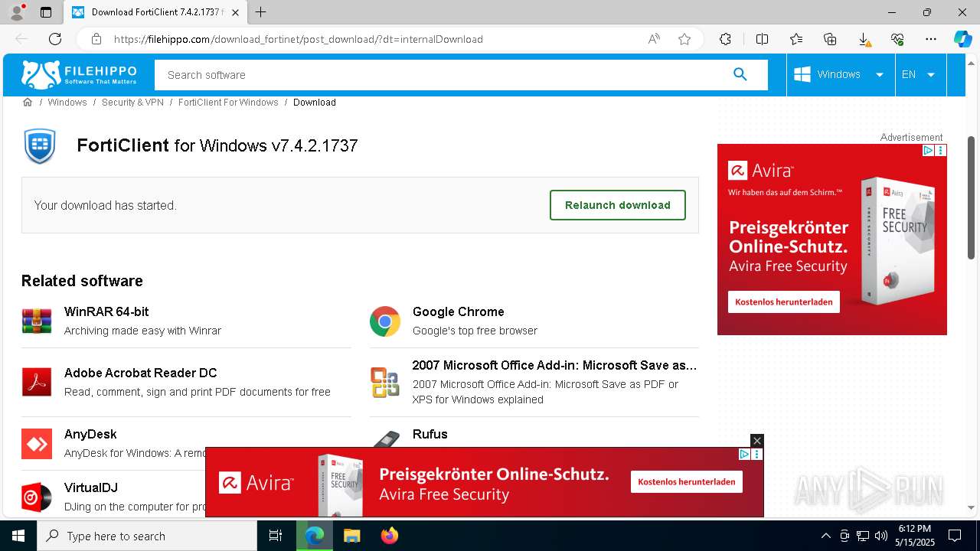The image size is (980, 551).
Task: Open Copilot sidebar icon
Action: 962,39
